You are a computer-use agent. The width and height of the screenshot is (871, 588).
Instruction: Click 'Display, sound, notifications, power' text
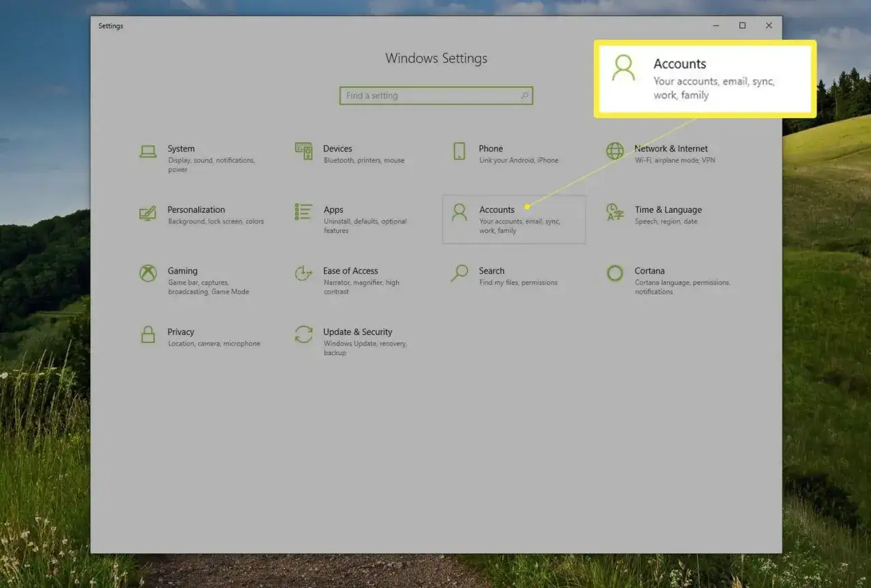click(x=211, y=165)
